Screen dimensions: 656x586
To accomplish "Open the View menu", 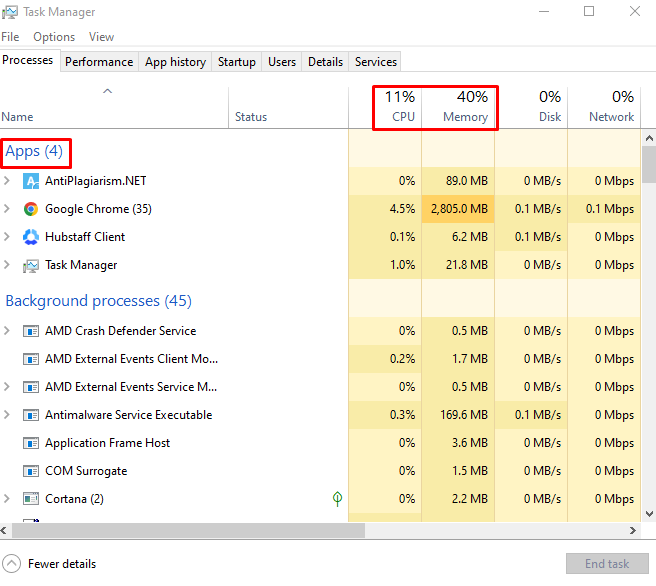I will coord(101,37).
